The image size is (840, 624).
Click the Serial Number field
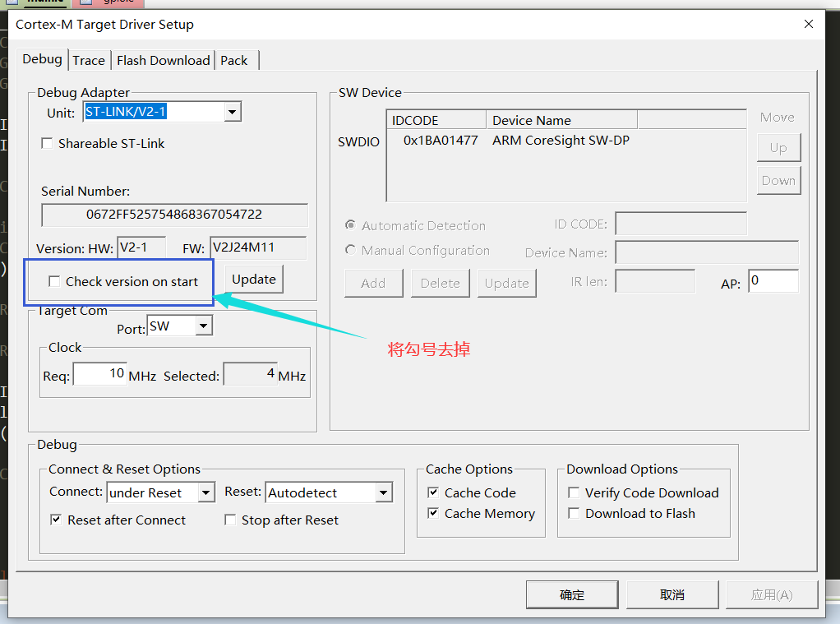click(174, 215)
